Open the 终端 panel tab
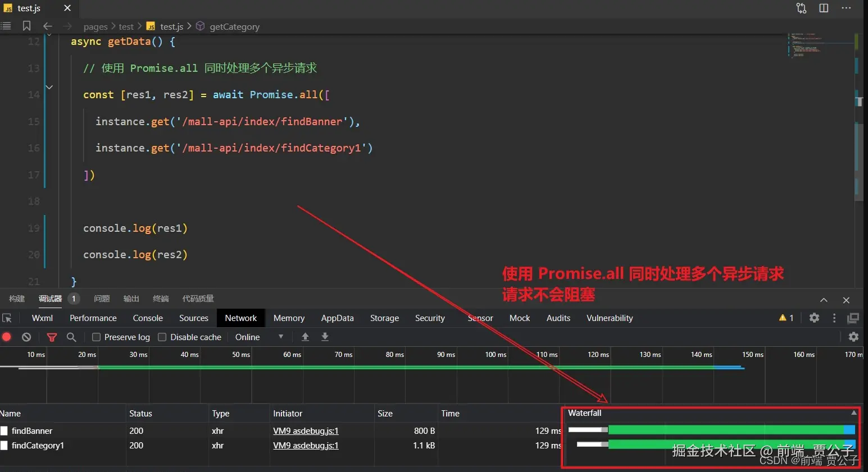Screen dimensions: 868x472 point(161,299)
